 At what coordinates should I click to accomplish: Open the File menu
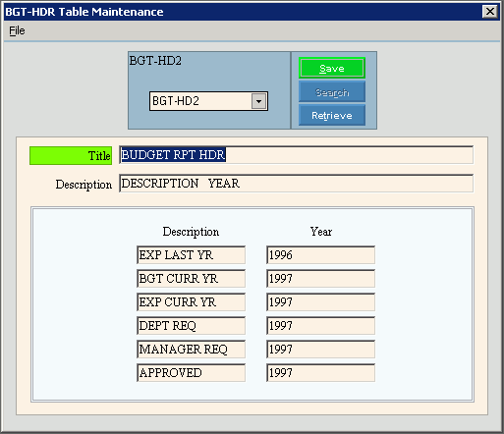pyautogui.click(x=17, y=30)
